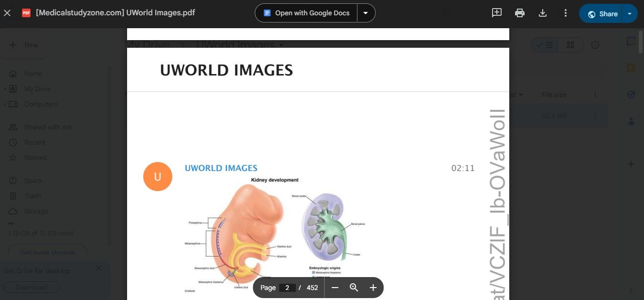Image resolution: width=644 pixels, height=300 pixels.
Task: Open Starred in Drive sidebar
Action: click(x=35, y=158)
